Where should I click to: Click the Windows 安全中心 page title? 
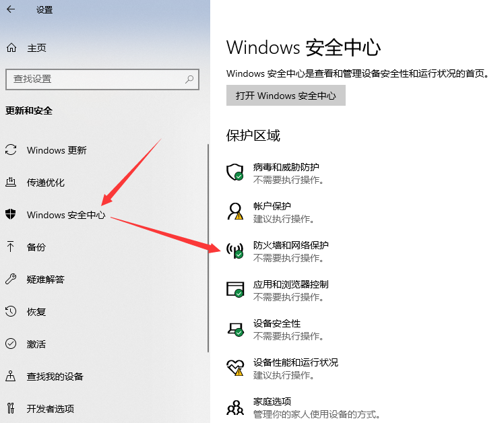pos(304,48)
